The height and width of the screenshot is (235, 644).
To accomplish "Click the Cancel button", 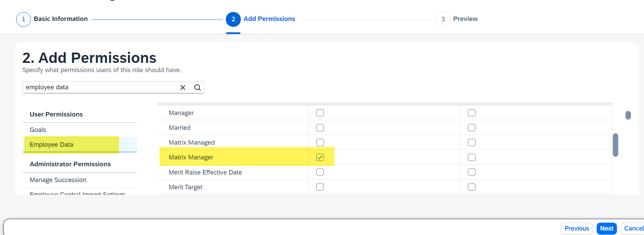I will [x=633, y=228].
